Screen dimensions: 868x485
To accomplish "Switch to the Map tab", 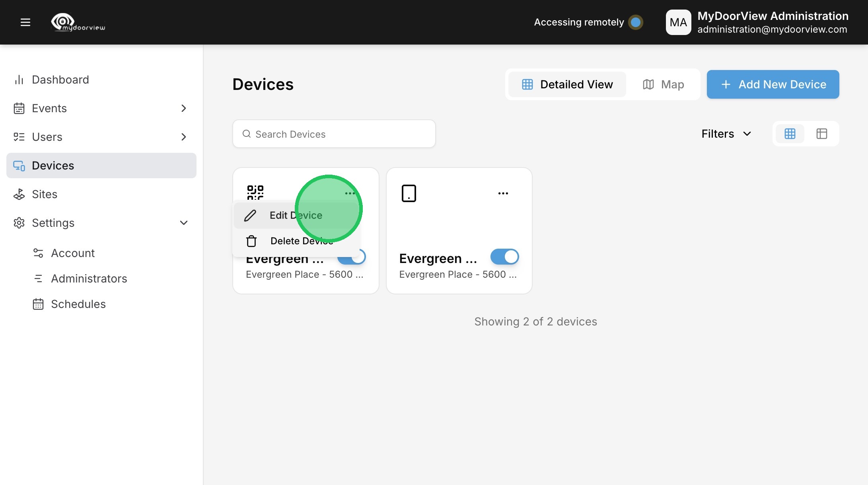I will (663, 84).
